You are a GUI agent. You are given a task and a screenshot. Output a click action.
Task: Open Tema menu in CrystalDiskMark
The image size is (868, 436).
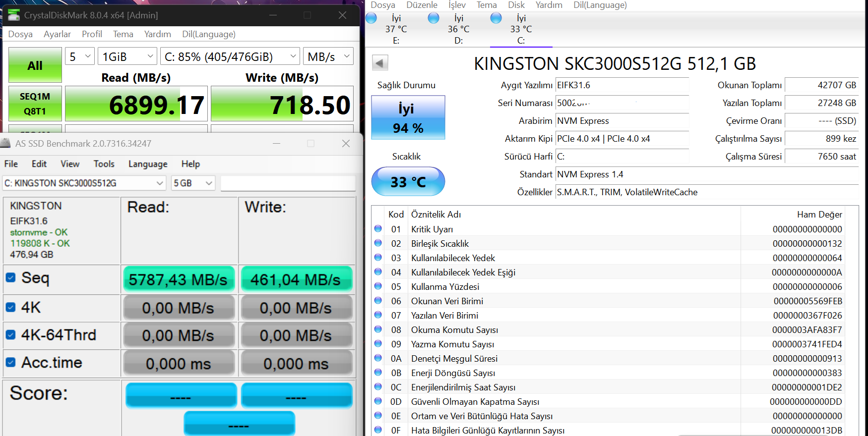click(x=123, y=34)
